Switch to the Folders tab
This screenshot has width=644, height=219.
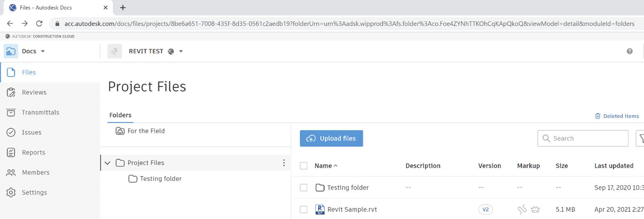[120, 115]
